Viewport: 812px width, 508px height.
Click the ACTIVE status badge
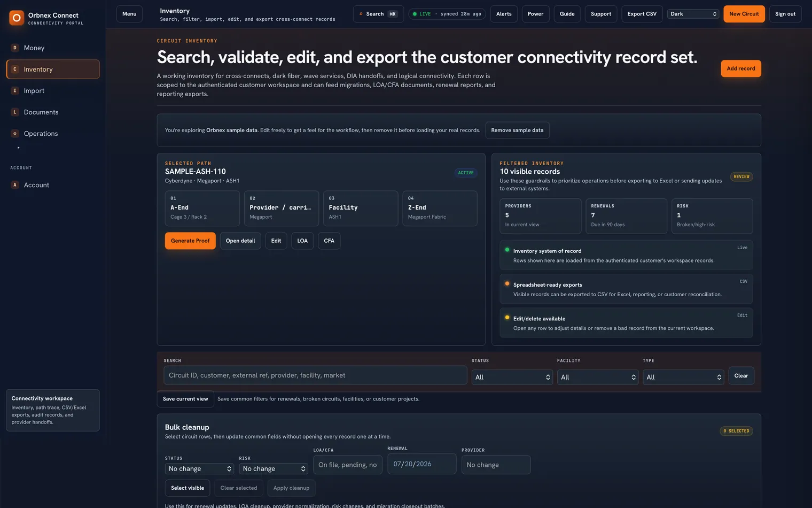[466, 173]
